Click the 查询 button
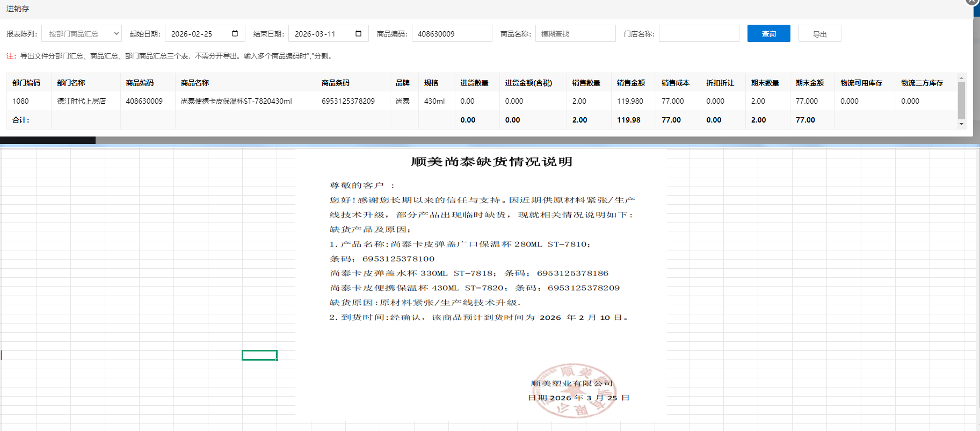The height and width of the screenshot is (431, 980). 768,33
